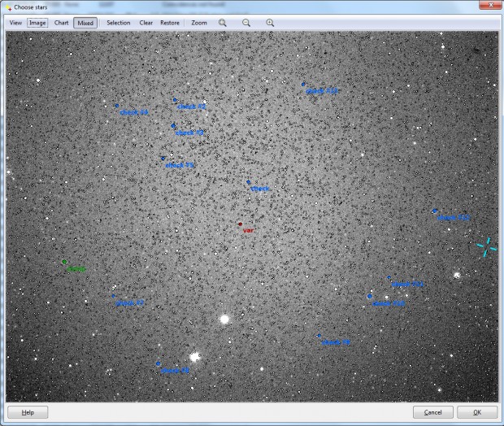Click the 'Selection' toolbar label

coord(119,23)
